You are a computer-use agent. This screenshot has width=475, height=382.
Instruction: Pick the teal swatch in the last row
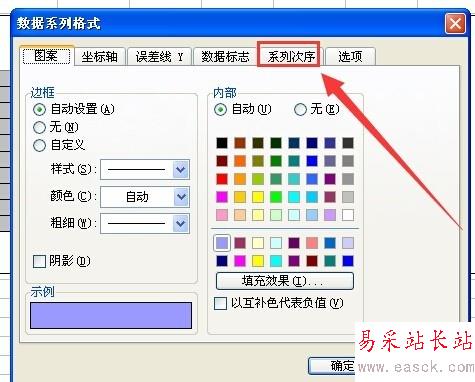[330, 261]
